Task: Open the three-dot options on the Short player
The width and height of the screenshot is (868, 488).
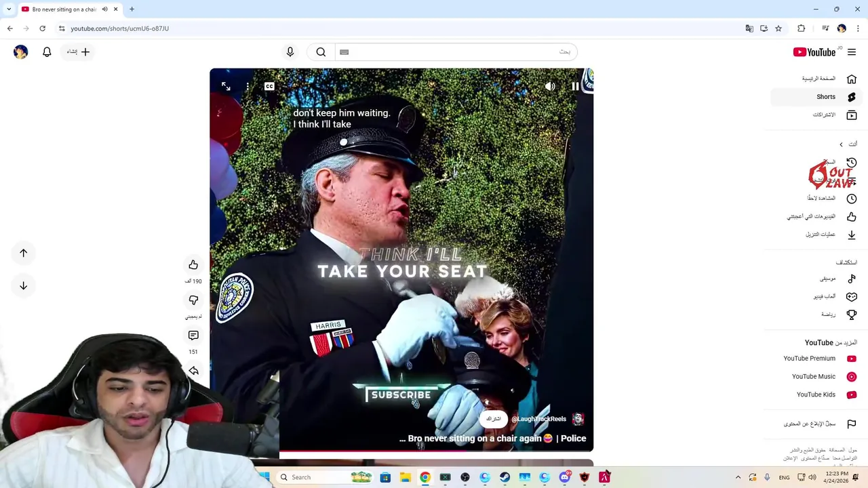Action: pos(248,87)
